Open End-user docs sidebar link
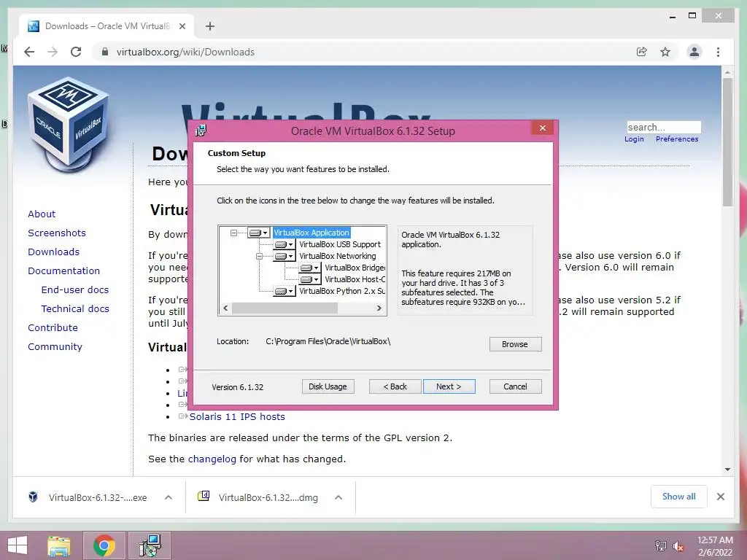The height and width of the screenshot is (560, 747). pyautogui.click(x=75, y=290)
